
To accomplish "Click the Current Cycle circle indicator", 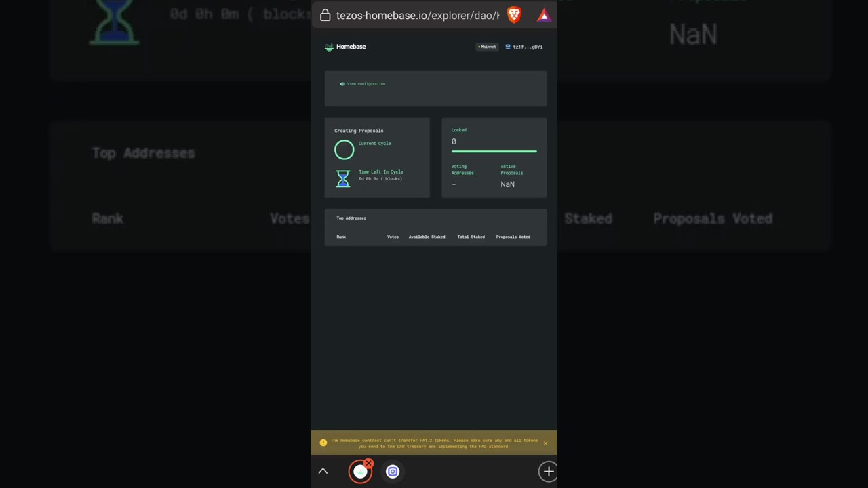I will tap(344, 150).
